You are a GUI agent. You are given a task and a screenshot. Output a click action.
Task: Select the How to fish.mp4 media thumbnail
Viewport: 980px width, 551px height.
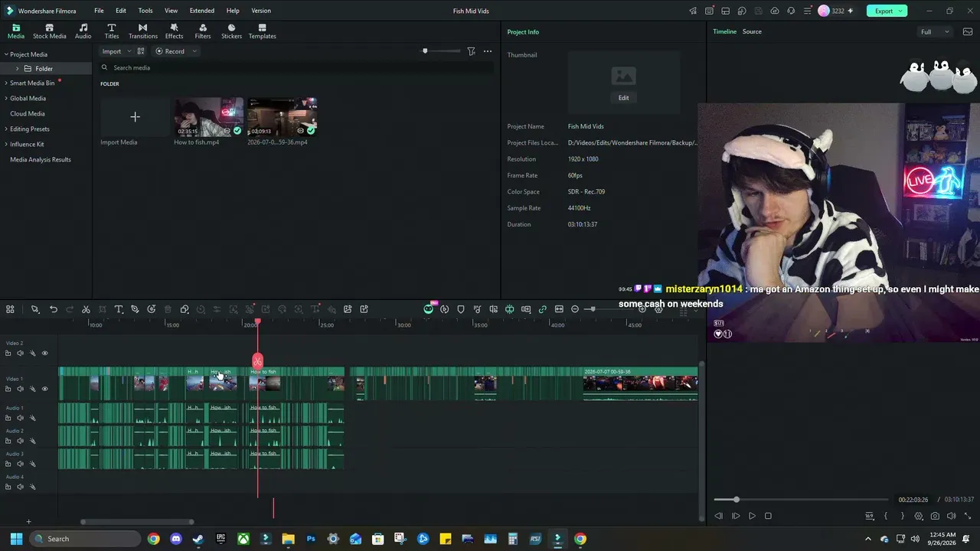208,116
